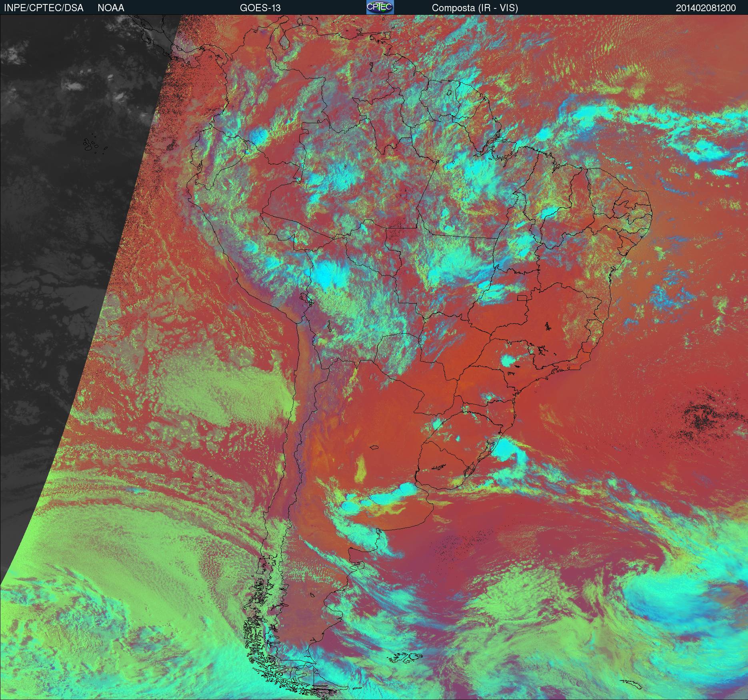Click the 'GOES-13' satellite label
748x700 pixels.
pyautogui.click(x=260, y=8)
